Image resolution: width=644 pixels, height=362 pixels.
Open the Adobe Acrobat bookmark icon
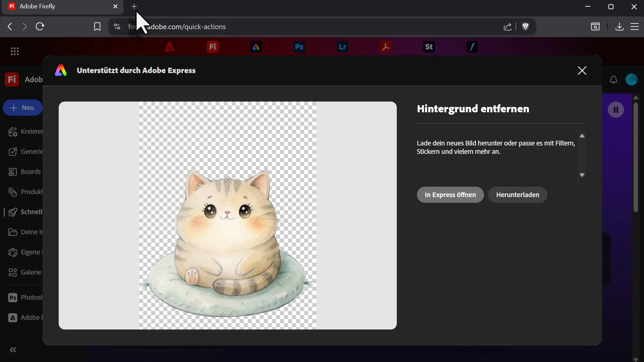pyautogui.click(x=385, y=47)
